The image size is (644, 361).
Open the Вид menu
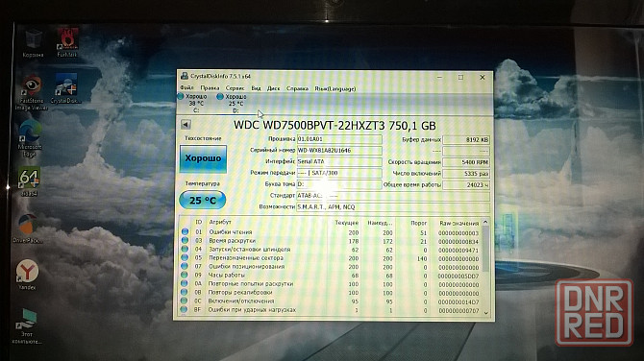point(256,88)
